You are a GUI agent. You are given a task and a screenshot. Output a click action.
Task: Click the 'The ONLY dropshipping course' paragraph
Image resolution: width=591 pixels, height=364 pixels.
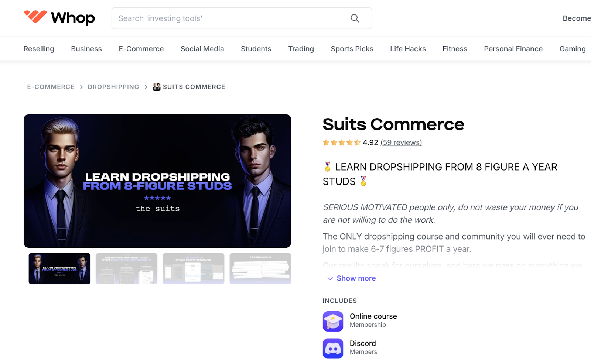(x=454, y=243)
